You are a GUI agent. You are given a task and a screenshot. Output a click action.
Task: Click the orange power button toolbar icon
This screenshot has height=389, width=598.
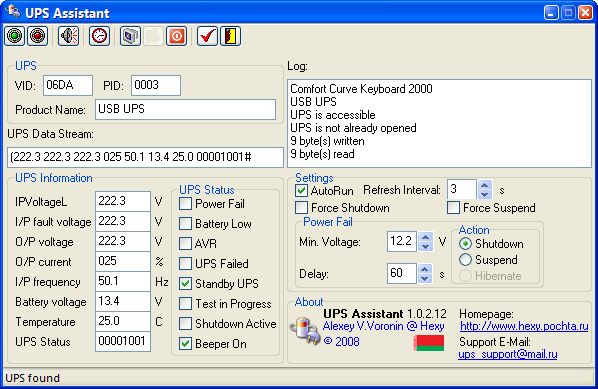coord(176,36)
